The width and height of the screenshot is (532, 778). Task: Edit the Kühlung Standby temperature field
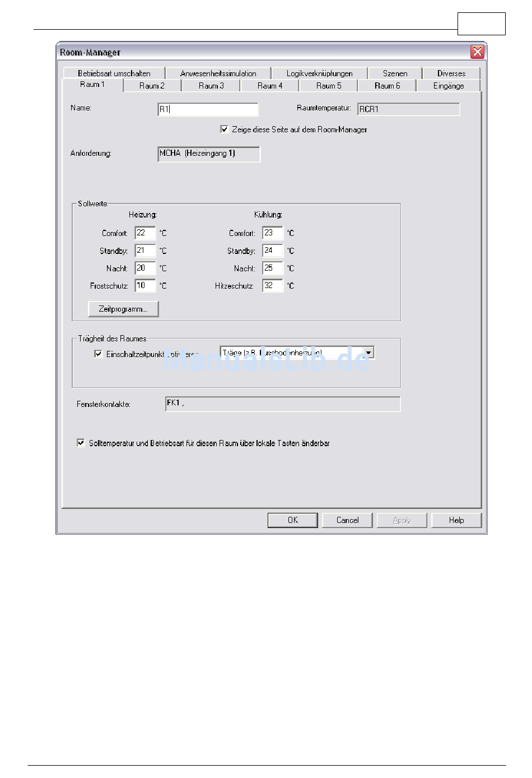[273, 251]
